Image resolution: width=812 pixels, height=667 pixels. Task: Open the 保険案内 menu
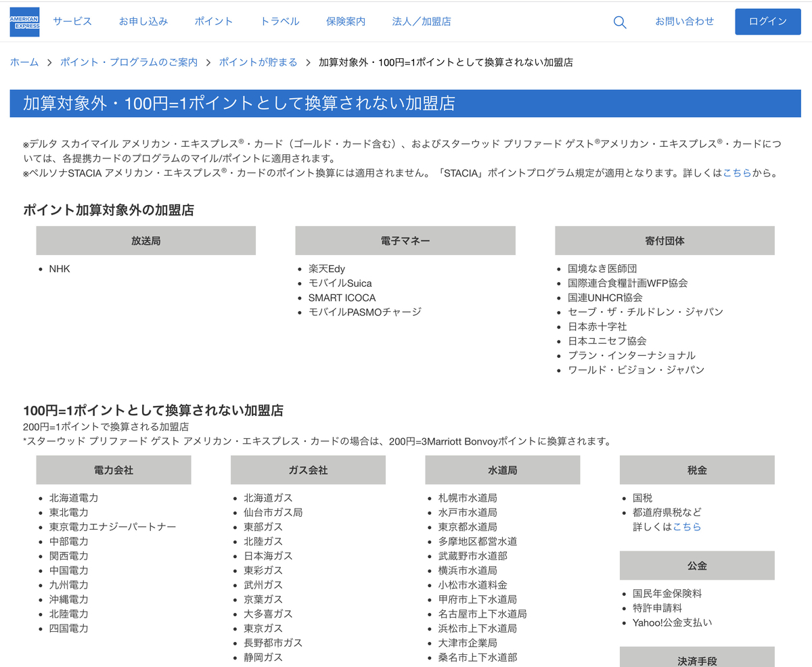(x=346, y=22)
